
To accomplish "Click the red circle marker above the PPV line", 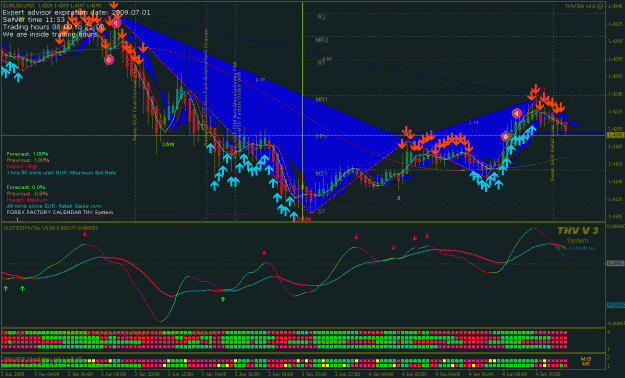I will 517,114.
